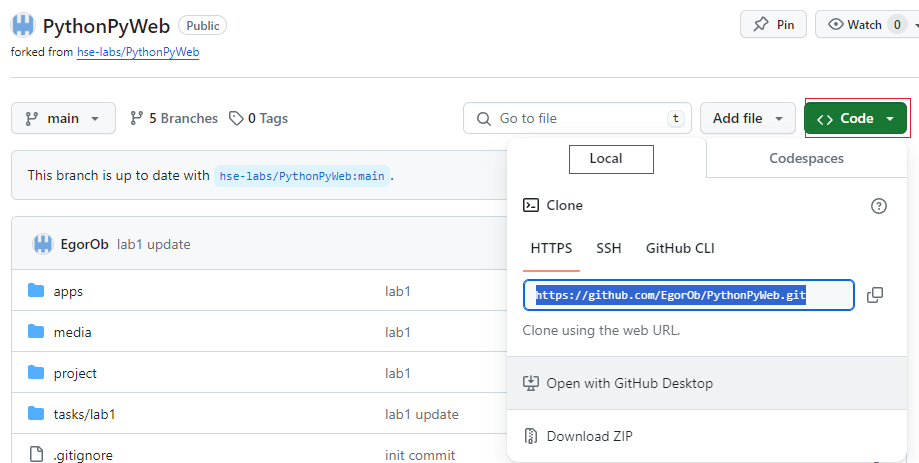Viewport: 919px width, 463px height.
Task: Pin the repository with the Pin button
Action: coord(774,25)
